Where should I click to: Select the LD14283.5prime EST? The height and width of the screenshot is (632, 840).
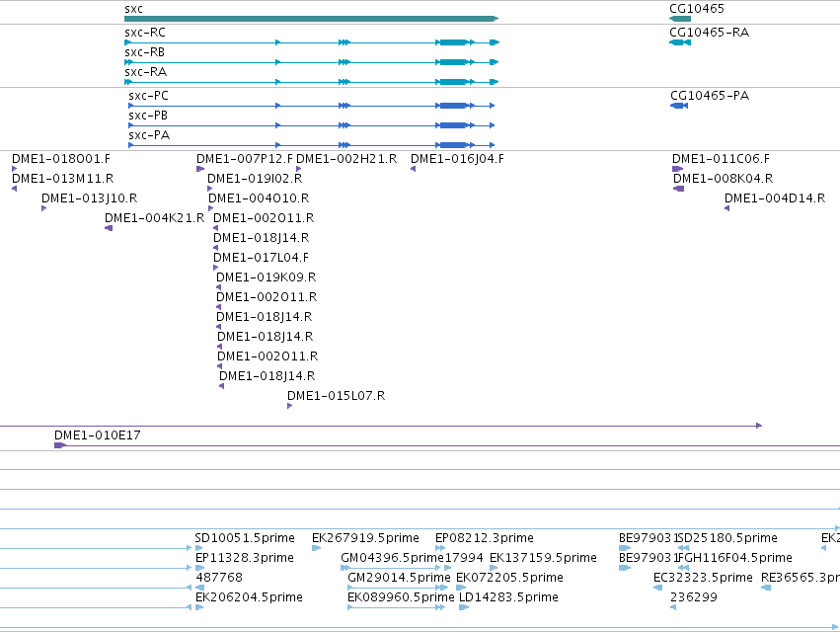[464, 607]
